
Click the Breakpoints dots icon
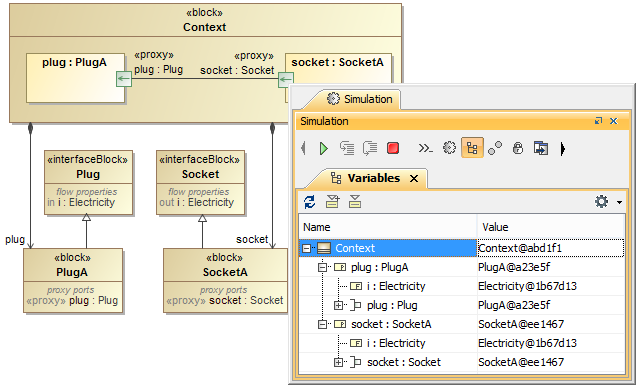tap(495, 148)
